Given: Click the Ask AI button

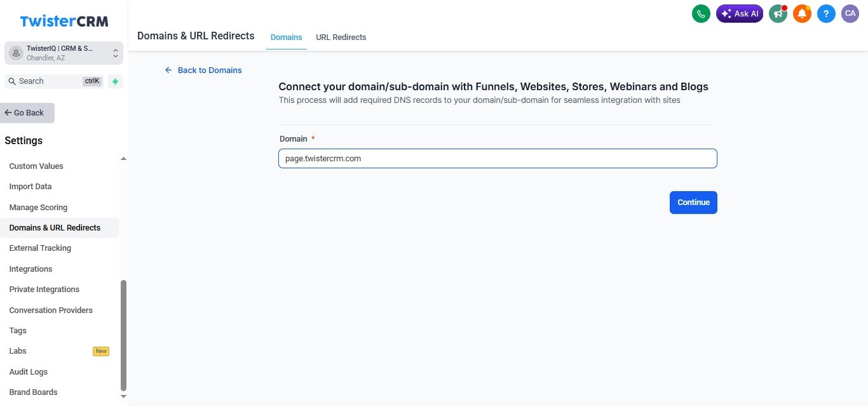Looking at the screenshot, I should [x=740, y=14].
